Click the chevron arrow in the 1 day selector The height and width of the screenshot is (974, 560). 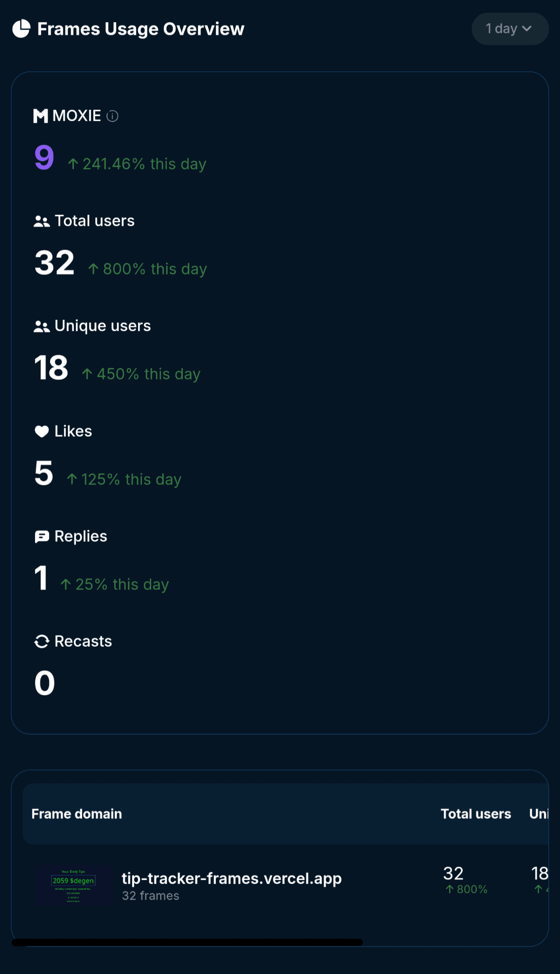click(x=526, y=29)
